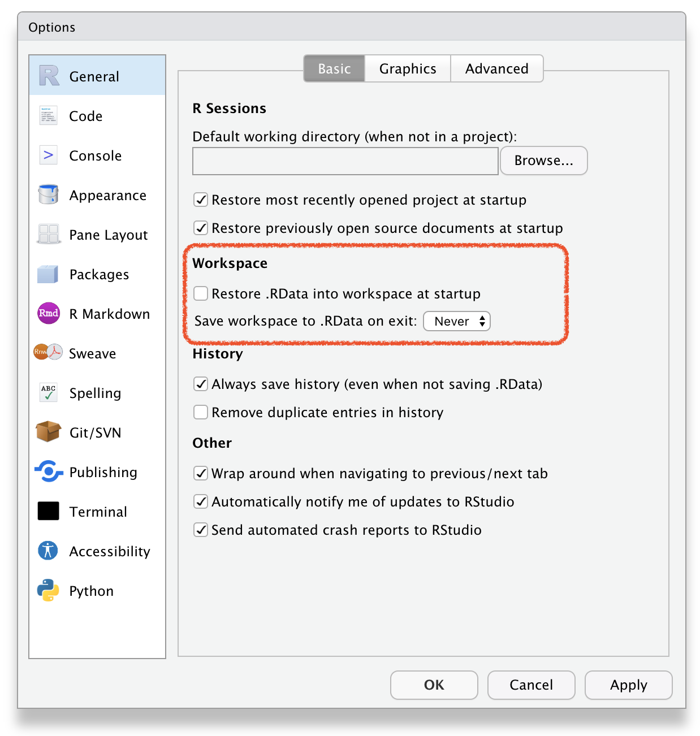Screen dimensions: 700x736
Task: Disable Always save history checkbox
Action: point(201,384)
